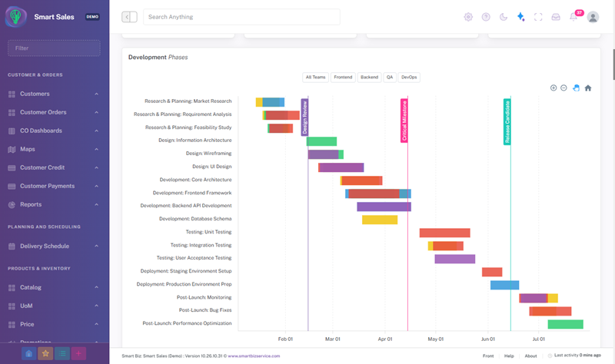615x364 pixels.
Task: Open the inbox tray icon
Action: (x=556, y=17)
